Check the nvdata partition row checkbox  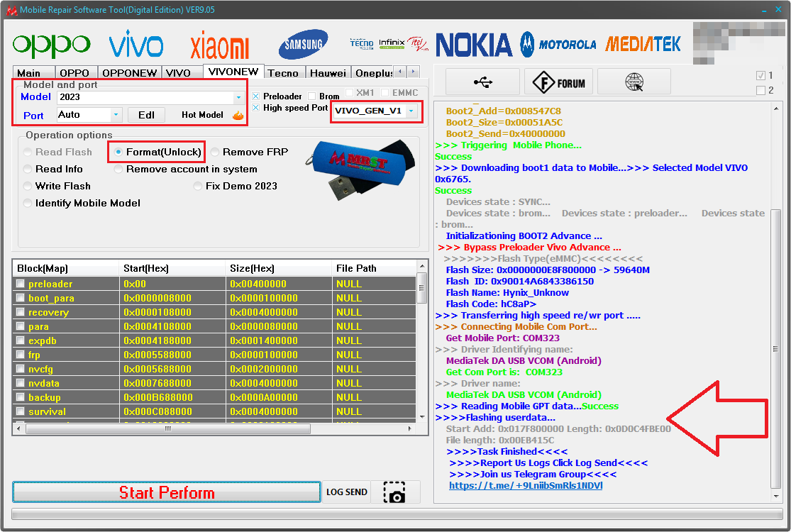coord(20,383)
